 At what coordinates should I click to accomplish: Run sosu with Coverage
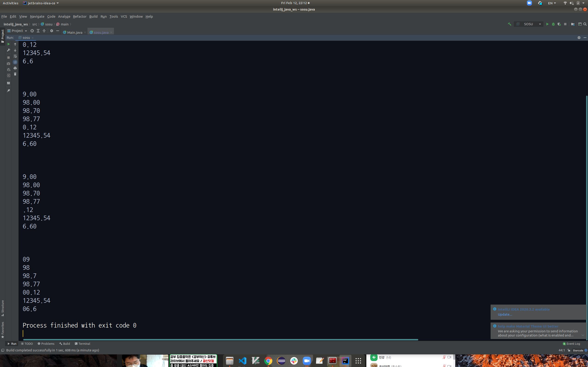[559, 24]
